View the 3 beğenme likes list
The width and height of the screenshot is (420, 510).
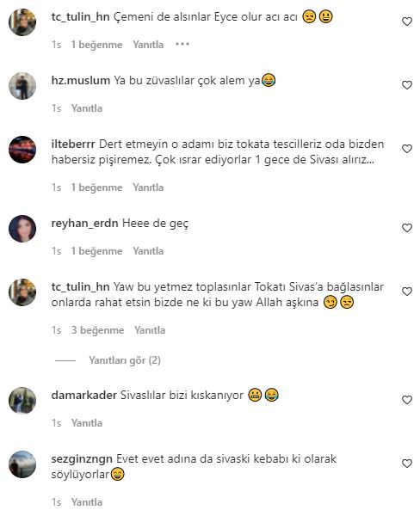[x=97, y=330]
